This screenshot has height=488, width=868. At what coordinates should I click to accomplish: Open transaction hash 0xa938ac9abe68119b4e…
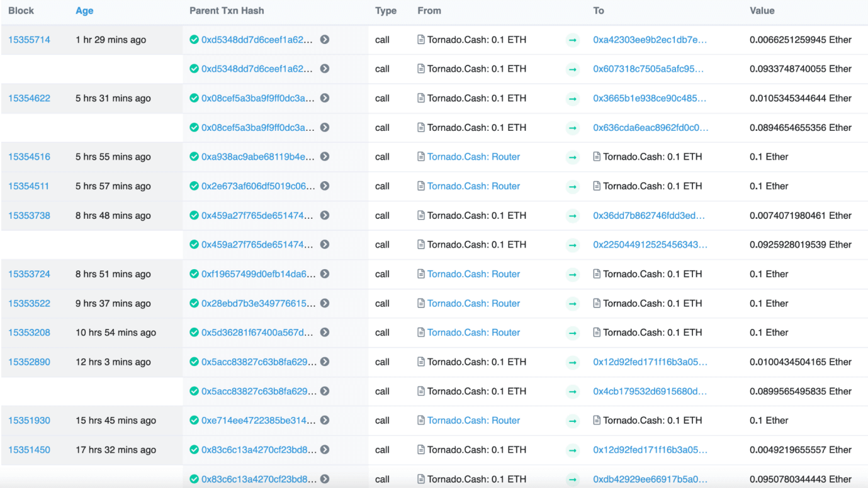[258, 157]
